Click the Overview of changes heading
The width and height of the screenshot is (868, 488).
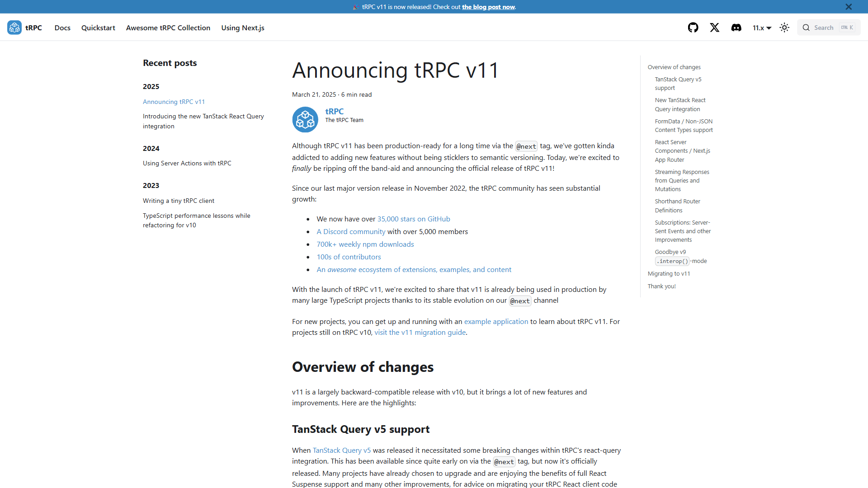tap(363, 367)
